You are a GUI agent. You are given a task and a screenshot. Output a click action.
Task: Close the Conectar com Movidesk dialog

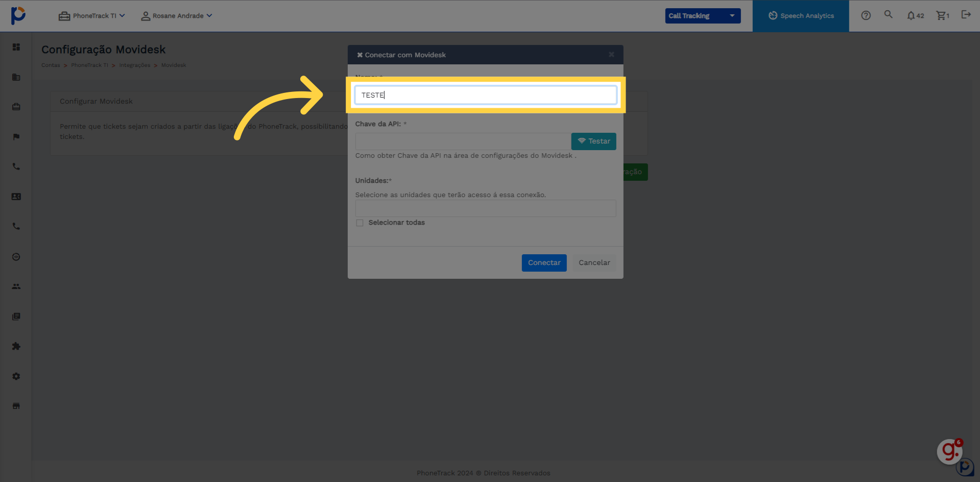[611, 54]
